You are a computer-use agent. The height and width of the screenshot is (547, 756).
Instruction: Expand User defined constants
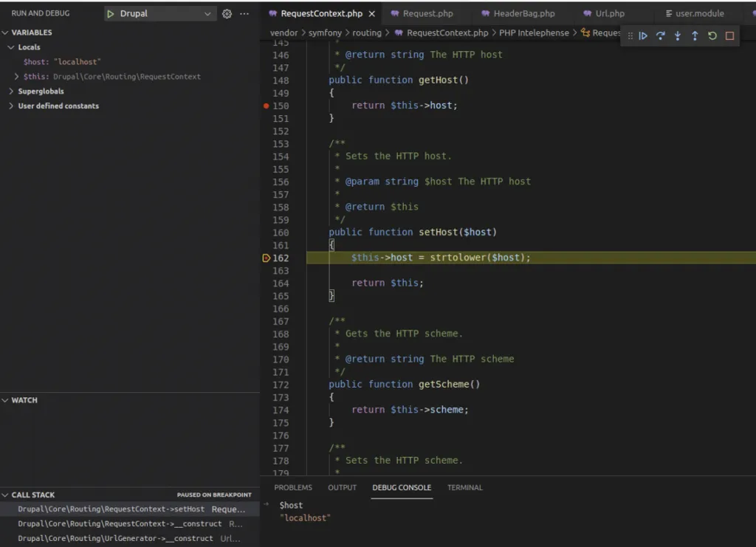coord(11,106)
